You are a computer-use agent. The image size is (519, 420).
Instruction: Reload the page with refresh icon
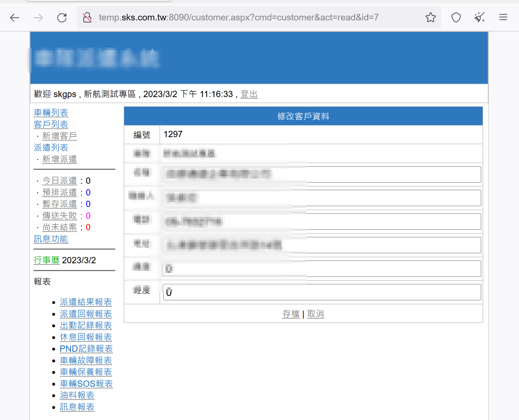click(x=62, y=18)
